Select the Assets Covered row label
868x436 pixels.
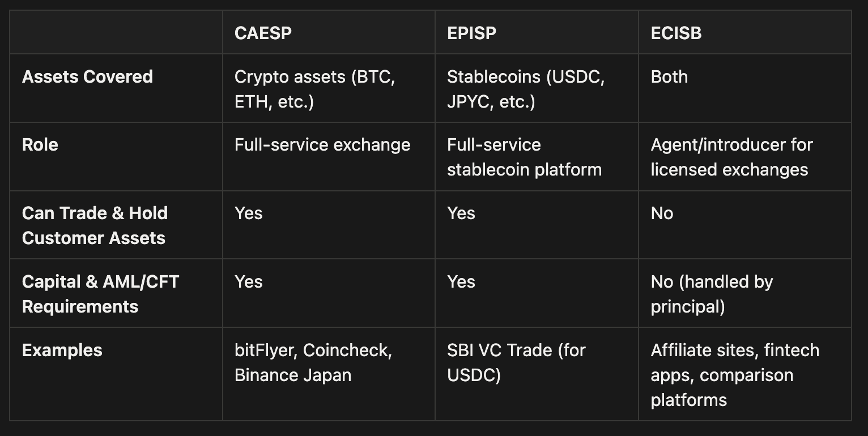87,77
